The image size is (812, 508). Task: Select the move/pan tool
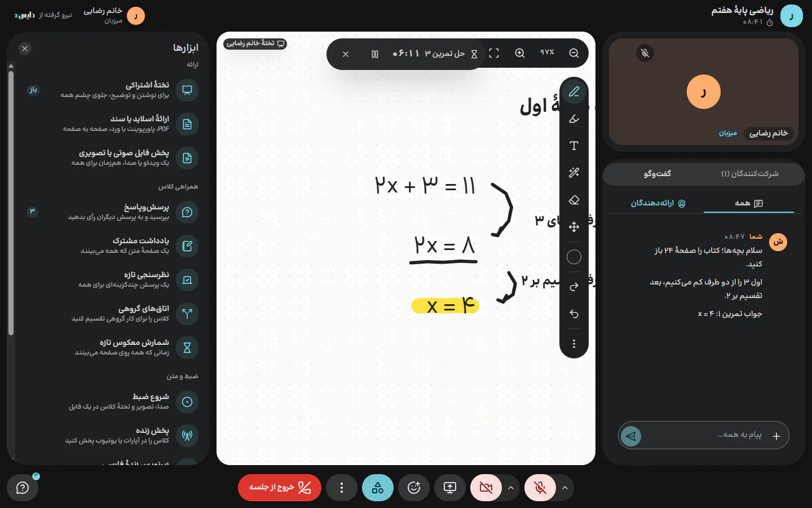coord(574,227)
